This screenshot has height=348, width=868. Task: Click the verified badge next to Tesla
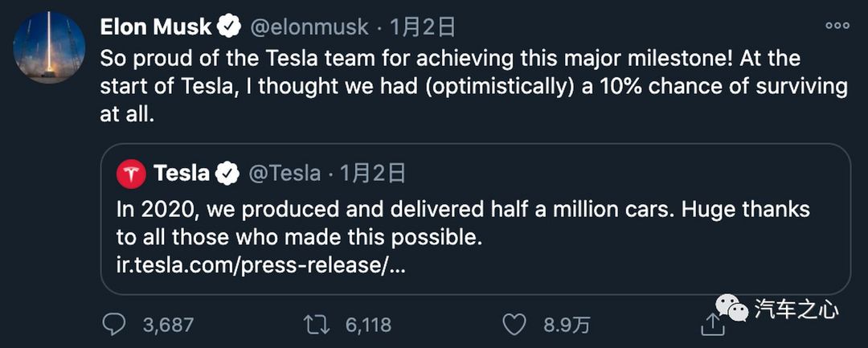[227, 174]
